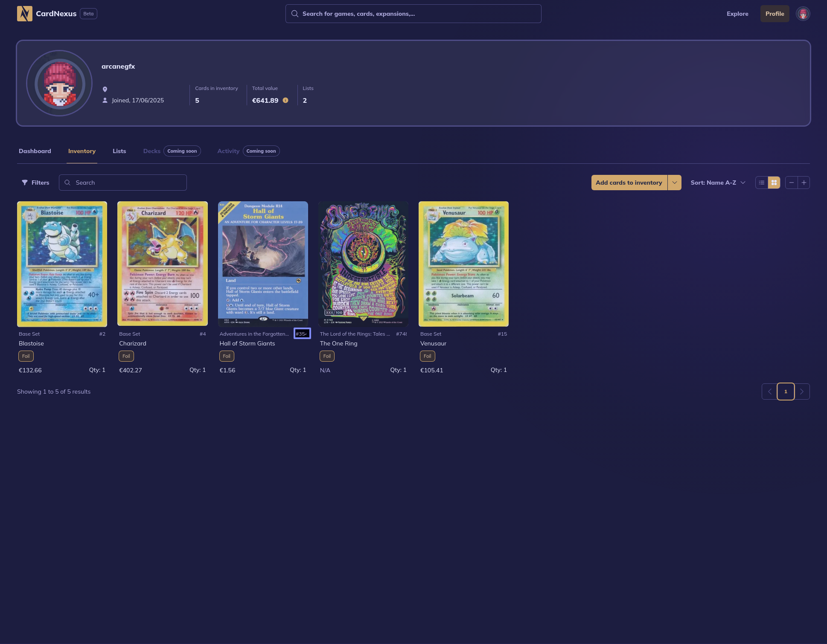Viewport: 827px width, 644px height.
Task: Click the CardNexus logo icon
Action: pyautogui.click(x=24, y=14)
